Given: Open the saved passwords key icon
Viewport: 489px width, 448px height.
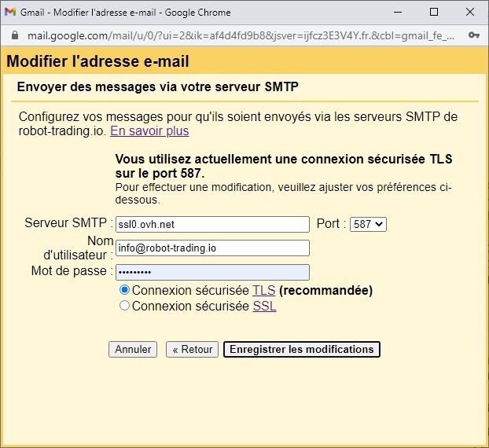Looking at the screenshot, I should click(x=473, y=35).
